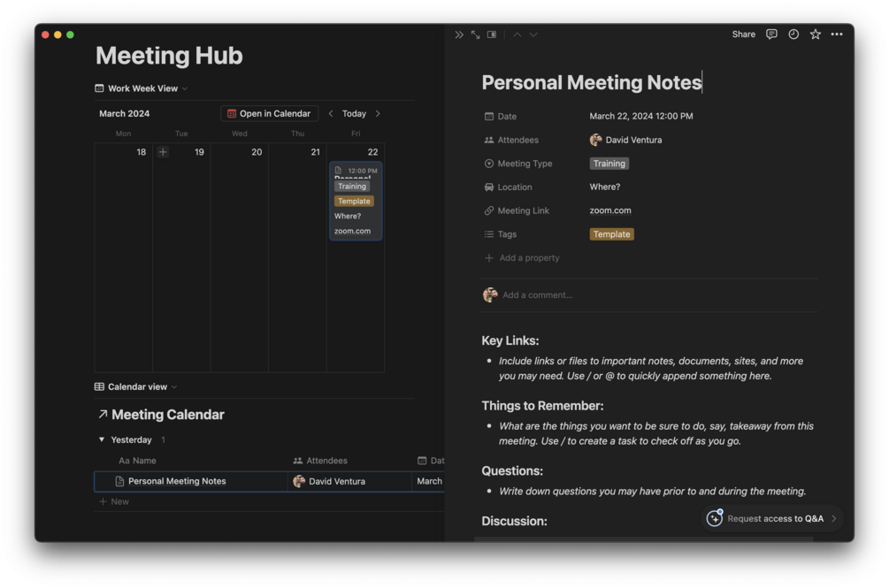Click the Today navigation label
The height and width of the screenshot is (588, 889).
pos(353,113)
